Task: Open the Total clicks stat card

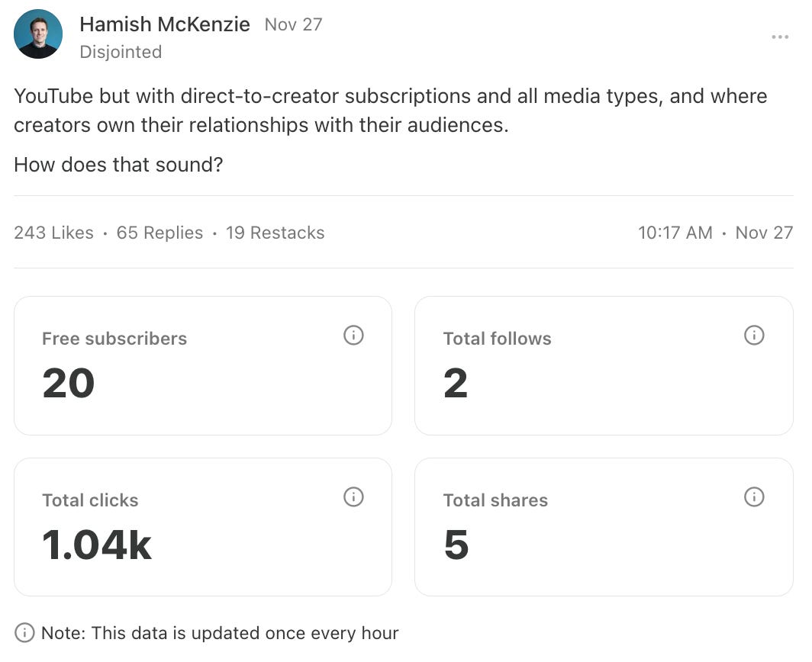Action: point(202,526)
